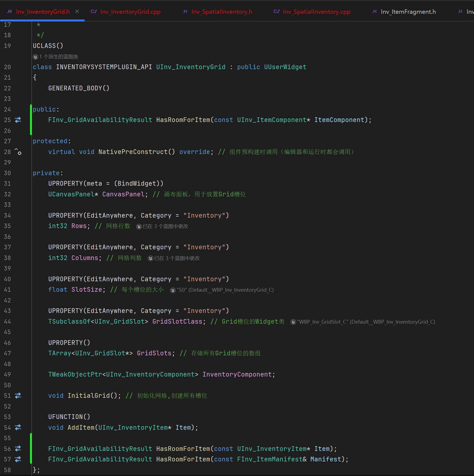Viewport: 474px width, 476px height.
Task: Click the GridSlotClass variable name
Action: pos(177,321)
